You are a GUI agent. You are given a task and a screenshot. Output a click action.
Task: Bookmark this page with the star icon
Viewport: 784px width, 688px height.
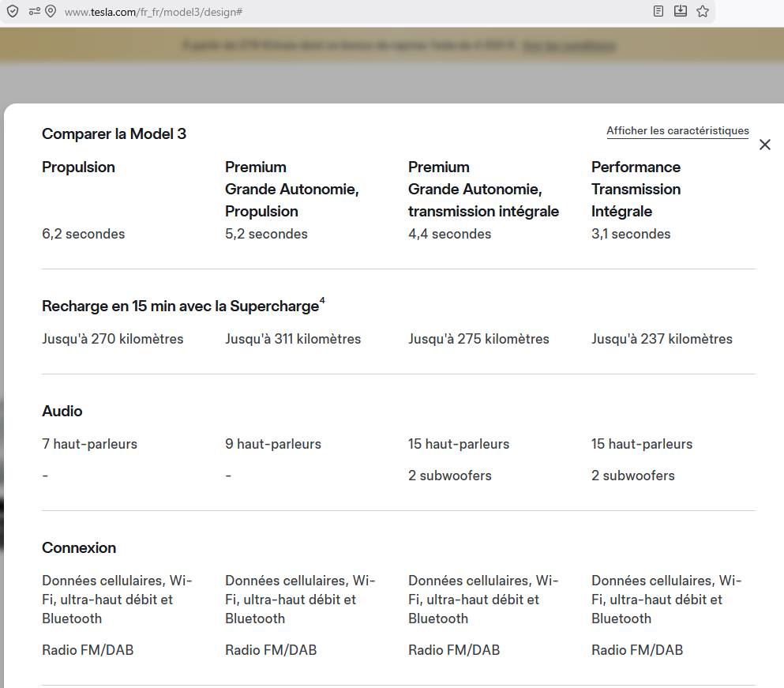703,11
